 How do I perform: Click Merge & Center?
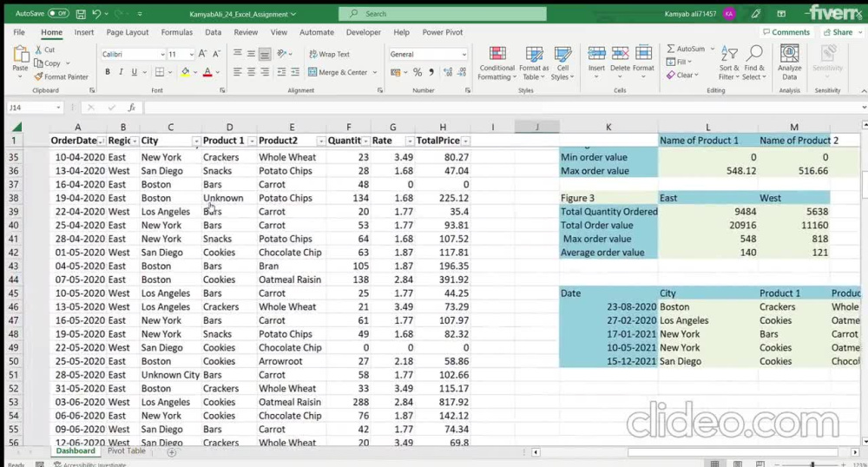tap(338, 72)
